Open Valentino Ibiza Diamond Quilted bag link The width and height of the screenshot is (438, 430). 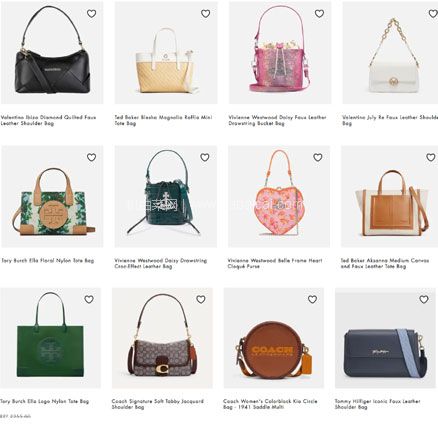(x=48, y=120)
